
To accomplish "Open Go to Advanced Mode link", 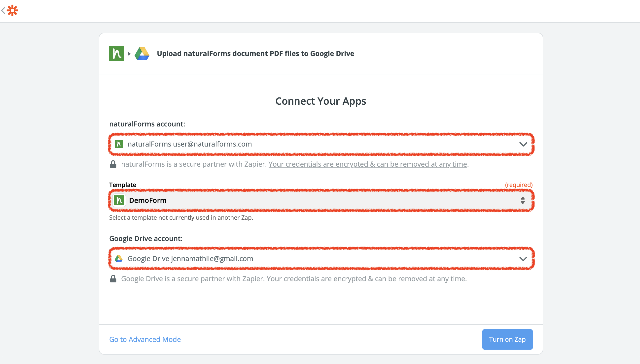I will click(x=145, y=339).
